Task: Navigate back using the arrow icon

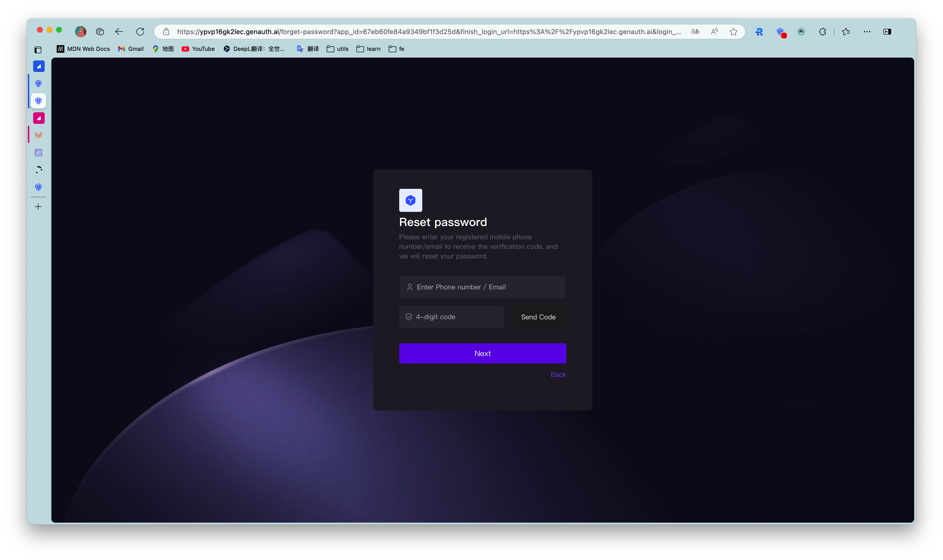Action: coord(119,32)
